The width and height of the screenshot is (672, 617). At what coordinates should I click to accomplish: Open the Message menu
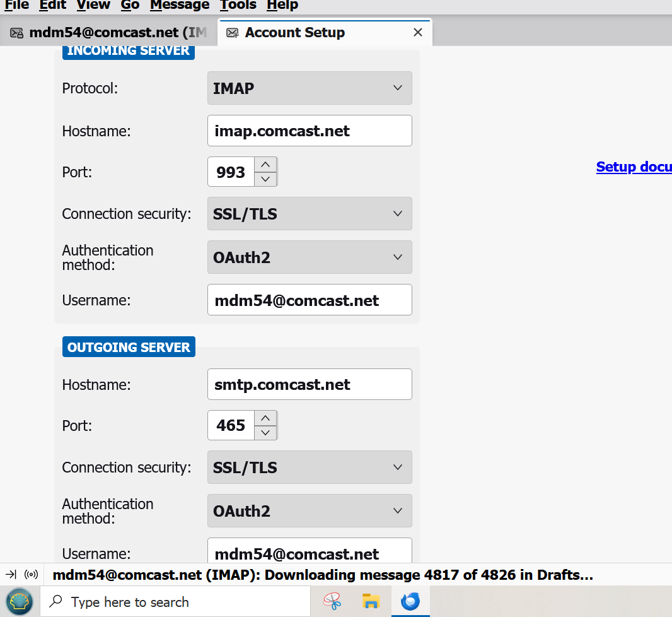[180, 5]
